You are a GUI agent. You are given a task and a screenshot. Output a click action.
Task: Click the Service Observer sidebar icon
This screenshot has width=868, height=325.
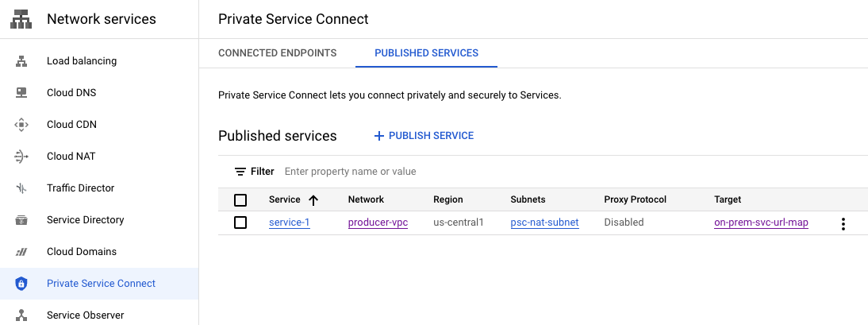coord(21,315)
